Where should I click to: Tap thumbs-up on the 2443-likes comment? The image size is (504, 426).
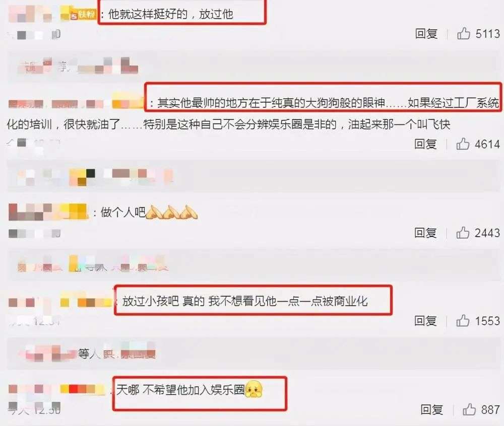click(463, 233)
